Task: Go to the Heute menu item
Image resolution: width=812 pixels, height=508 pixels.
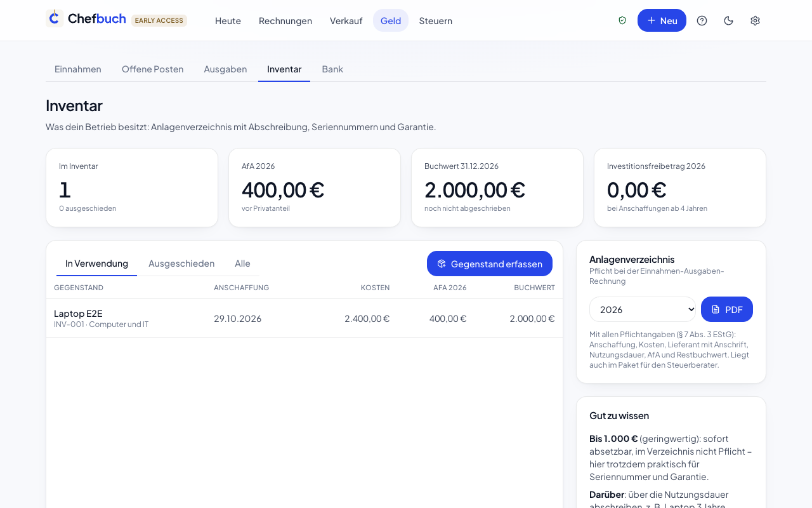Action: [228, 20]
